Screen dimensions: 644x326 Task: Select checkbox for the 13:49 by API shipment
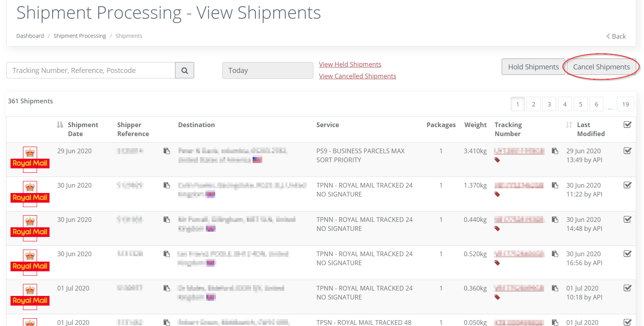627,151
